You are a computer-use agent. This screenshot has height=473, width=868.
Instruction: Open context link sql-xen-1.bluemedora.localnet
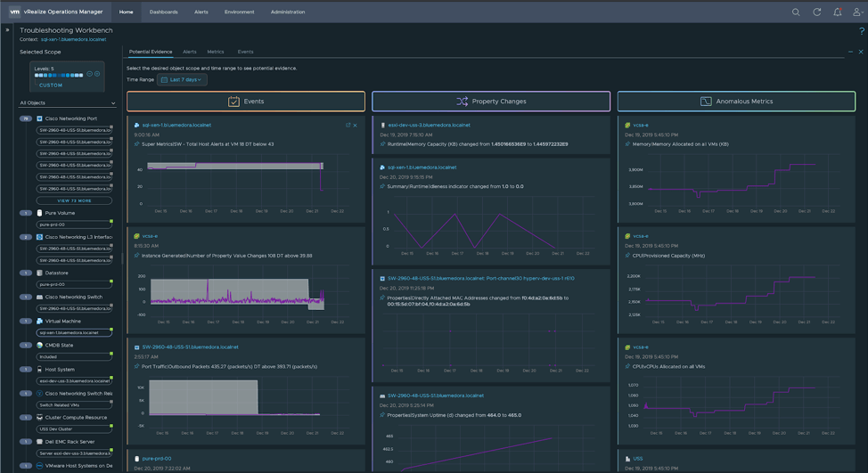click(x=74, y=39)
